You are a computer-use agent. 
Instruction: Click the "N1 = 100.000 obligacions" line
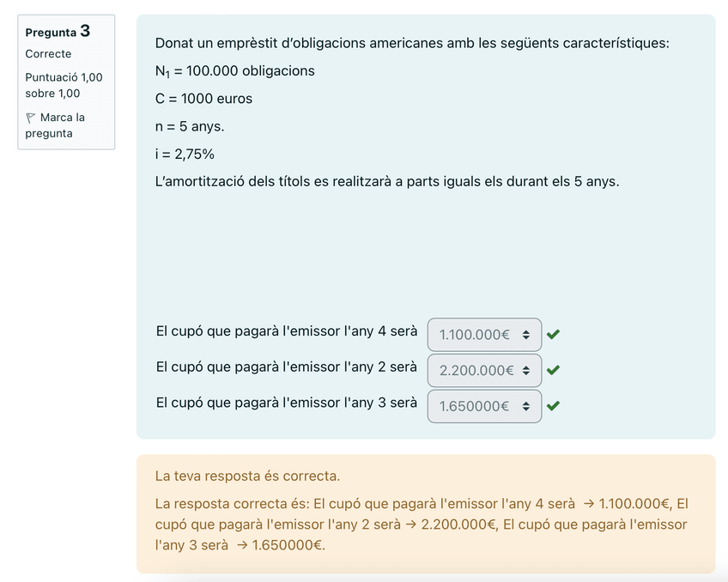point(234,70)
